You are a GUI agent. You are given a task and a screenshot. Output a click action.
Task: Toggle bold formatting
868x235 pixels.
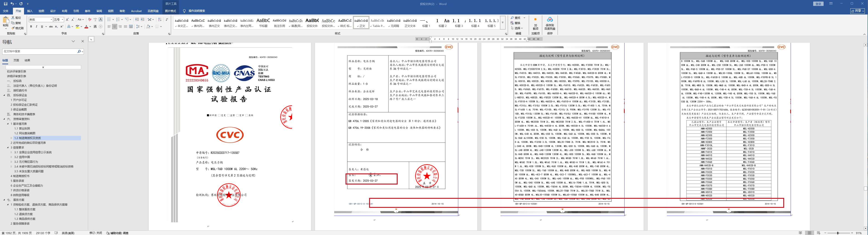pyautogui.click(x=31, y=26)
